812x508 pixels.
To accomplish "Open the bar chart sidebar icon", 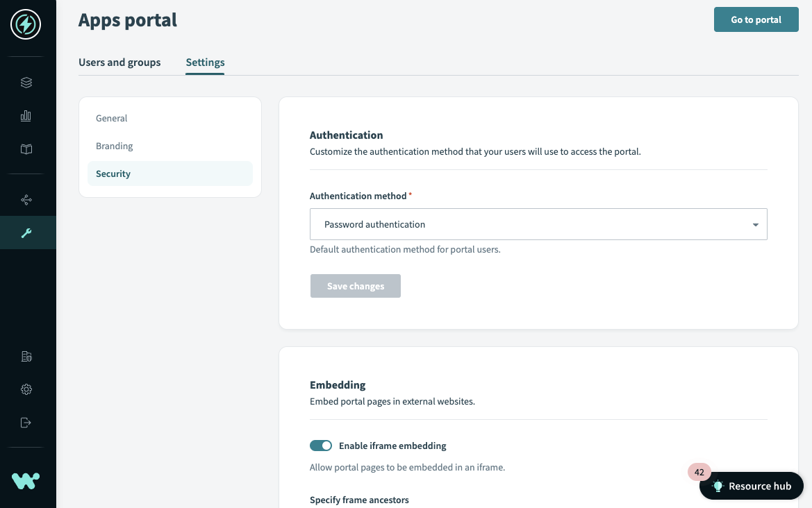I will pyautogui.click(x=26, y=116).
